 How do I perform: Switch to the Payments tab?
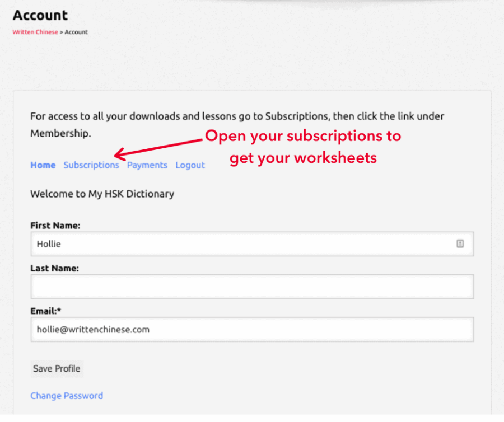(147, 165)
